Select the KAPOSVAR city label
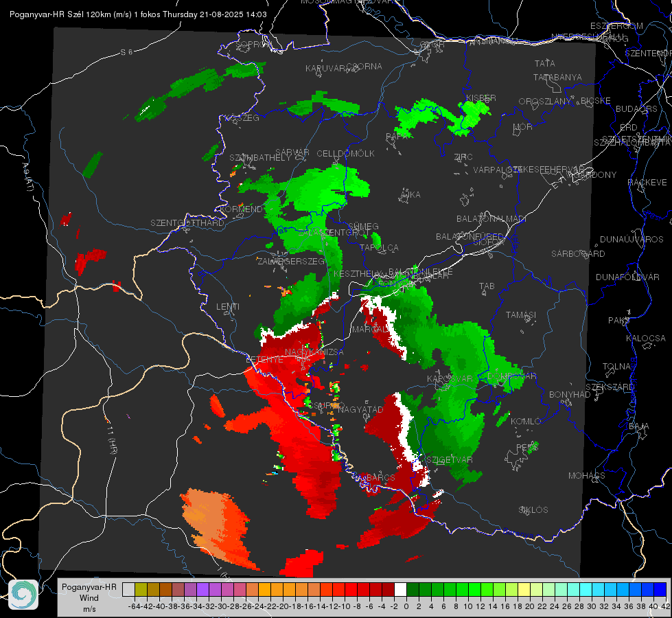The width and height of the screenshot is (672, 618). click(450, 378)
